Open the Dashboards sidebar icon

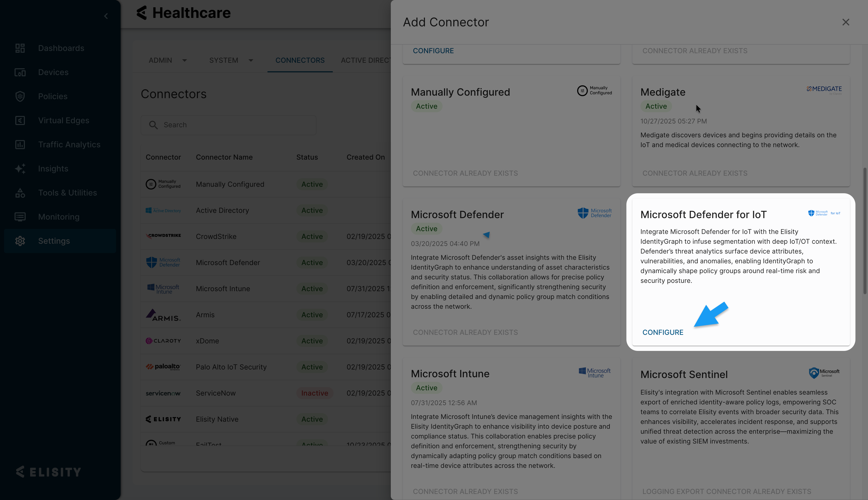click(x=20, y=48)
